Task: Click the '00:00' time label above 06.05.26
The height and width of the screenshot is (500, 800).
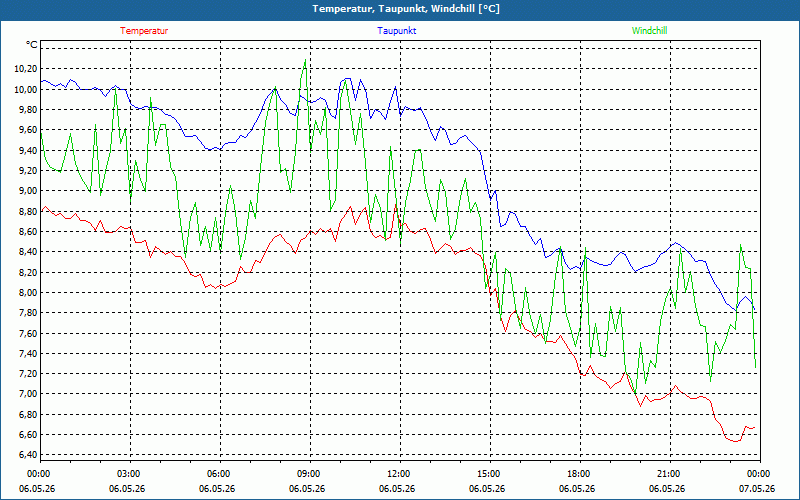Action: (37, 474)
